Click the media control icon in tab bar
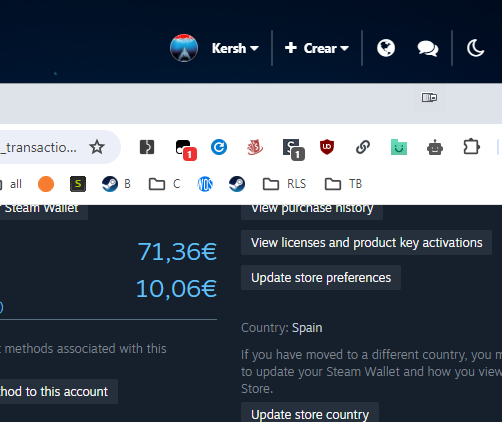The image size is (502, 422). pyautogui.click(x=429, y=97)
